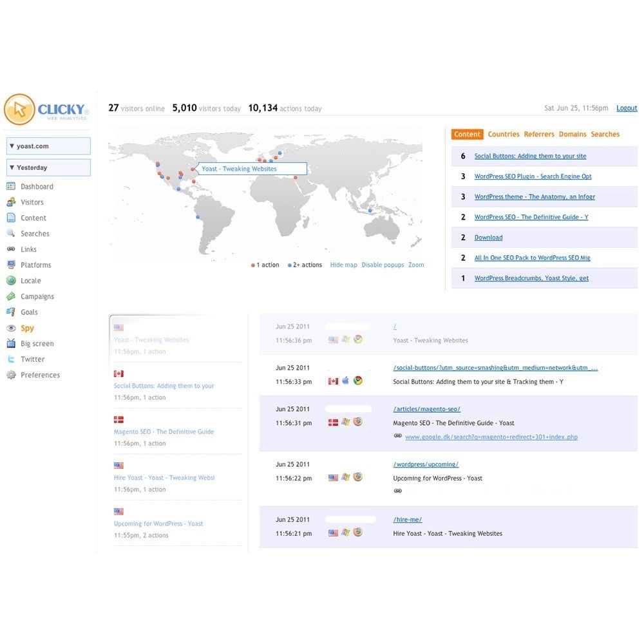Viewport: 644px width, 644px height.
Task: Open 'All In One SEO Pack to WordPress SEO Mig' link
Action: pos(533,258)
